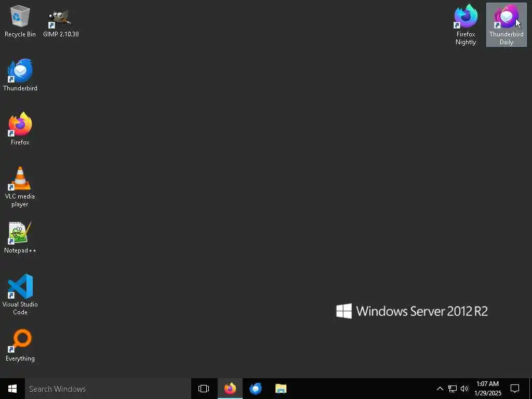This screenshot has height=399, width=532.
Task: Open the volume control tray icon
Action: (464, 389)
